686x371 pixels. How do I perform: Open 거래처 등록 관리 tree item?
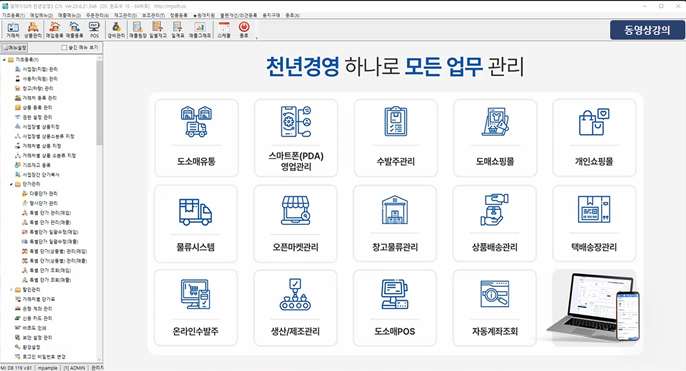(36, 98)
